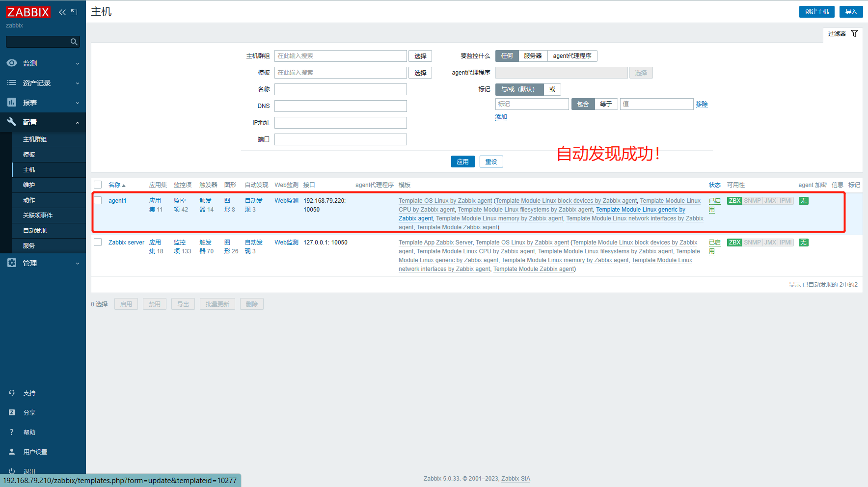Screen dimensions: 868x487
Task: Click the 配置 wrench icon
Action: coord(12,122)
